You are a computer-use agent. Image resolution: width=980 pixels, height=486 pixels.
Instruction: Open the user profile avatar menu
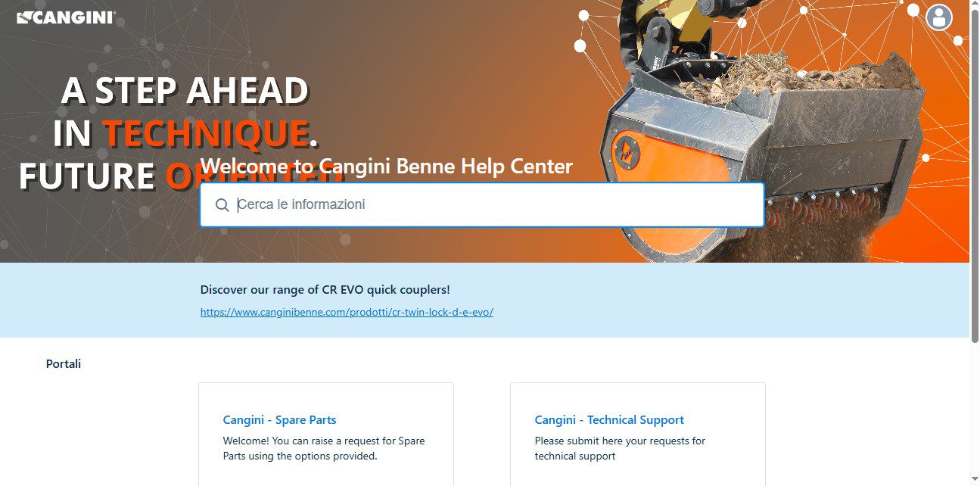tap(939, 17)
